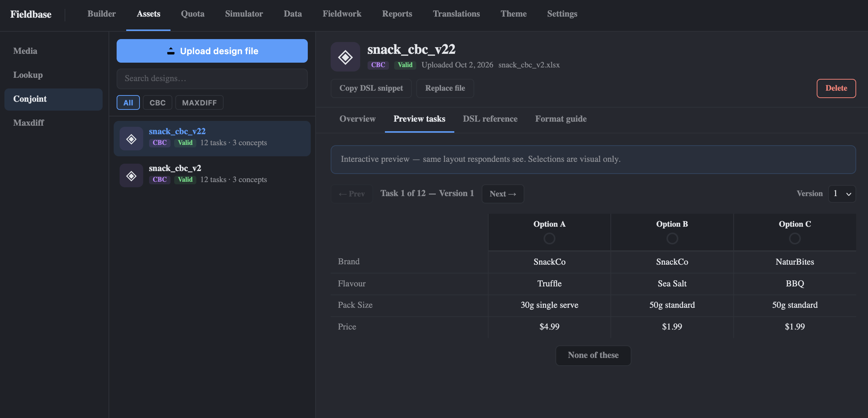Click the snack_cbc_v2 list item diamond icon
Viewport: 868px width, 418px height.
[x=131, y=176]
